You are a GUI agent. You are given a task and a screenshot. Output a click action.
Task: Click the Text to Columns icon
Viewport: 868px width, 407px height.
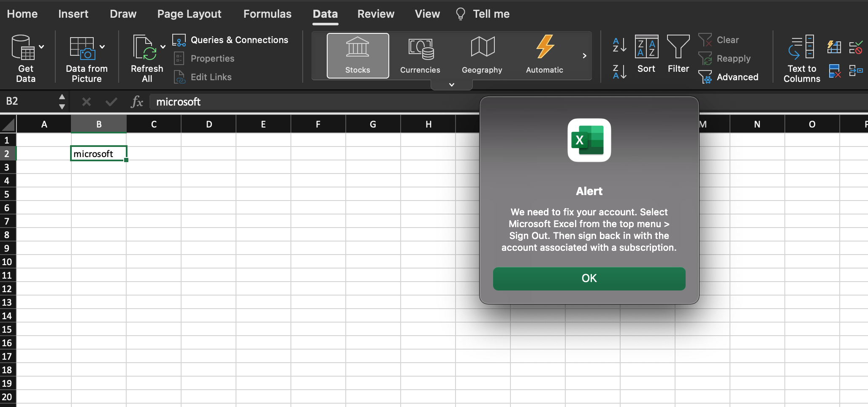tap(802, 58)
